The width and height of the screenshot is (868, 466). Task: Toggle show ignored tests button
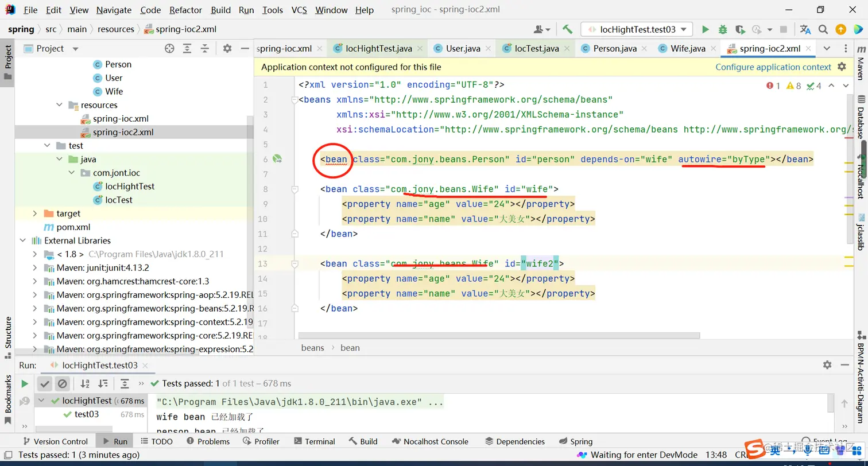click(x=63, y=383)
